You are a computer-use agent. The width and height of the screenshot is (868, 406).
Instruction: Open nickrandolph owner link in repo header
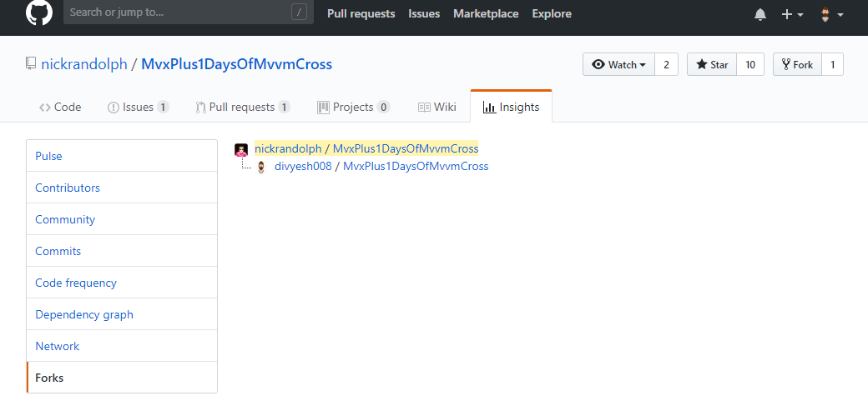(84, 65)
